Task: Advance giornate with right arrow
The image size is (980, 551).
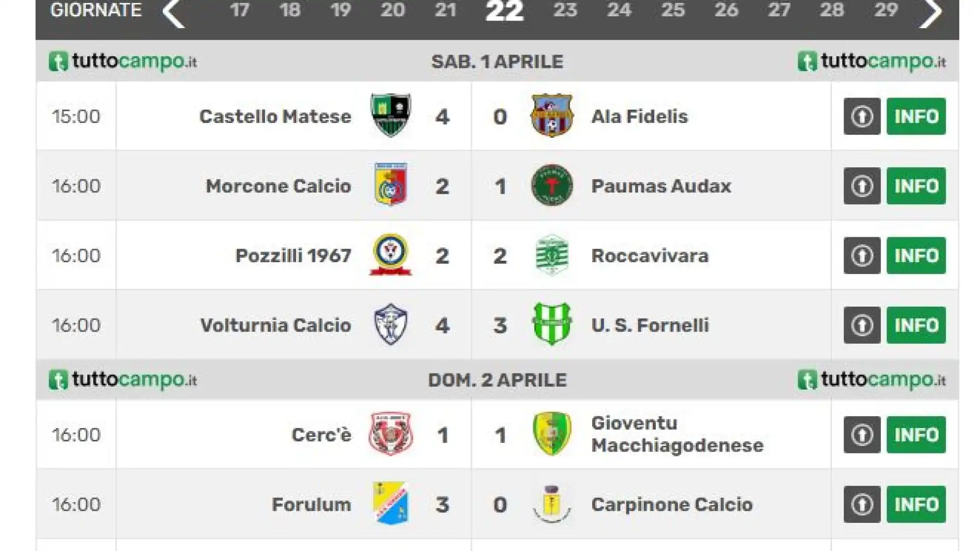Action: point(930,13)
